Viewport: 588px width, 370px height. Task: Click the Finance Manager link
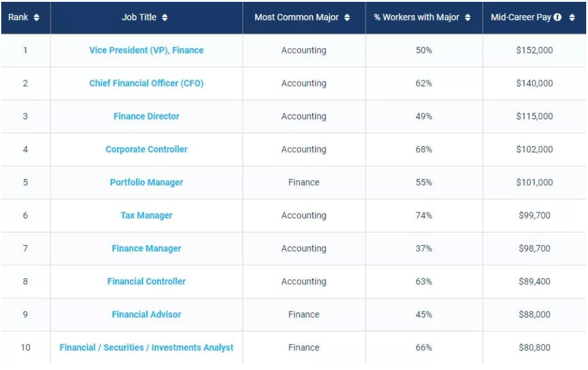pos(146,248)
